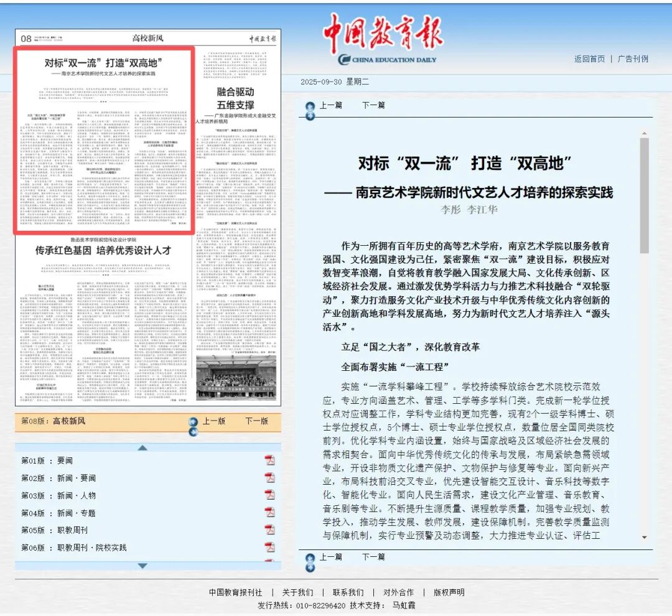Click round arrow icon left of 上一版
Image resolution: width=672 pixels, height=616 pixels.
(x=193, y=422)
